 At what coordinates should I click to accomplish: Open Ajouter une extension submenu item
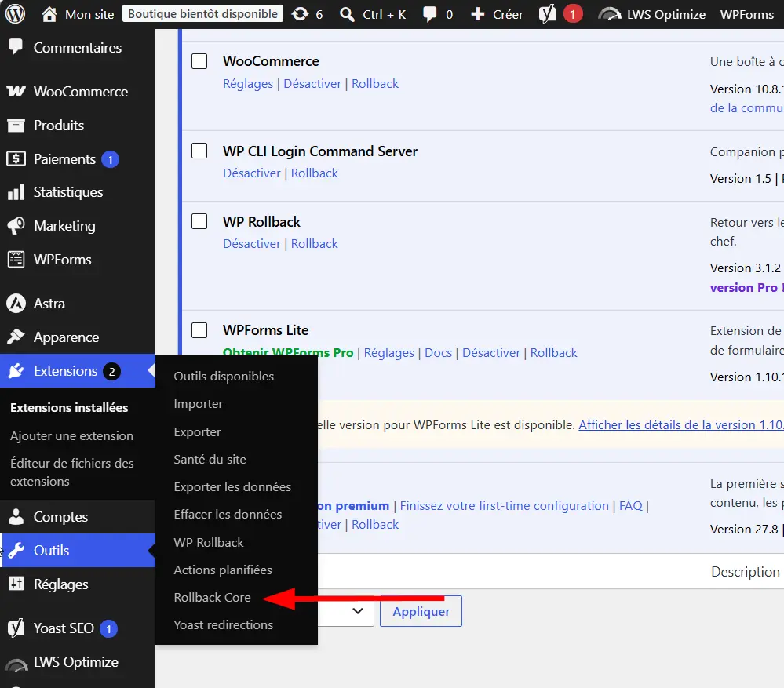[x=71, y=435]
